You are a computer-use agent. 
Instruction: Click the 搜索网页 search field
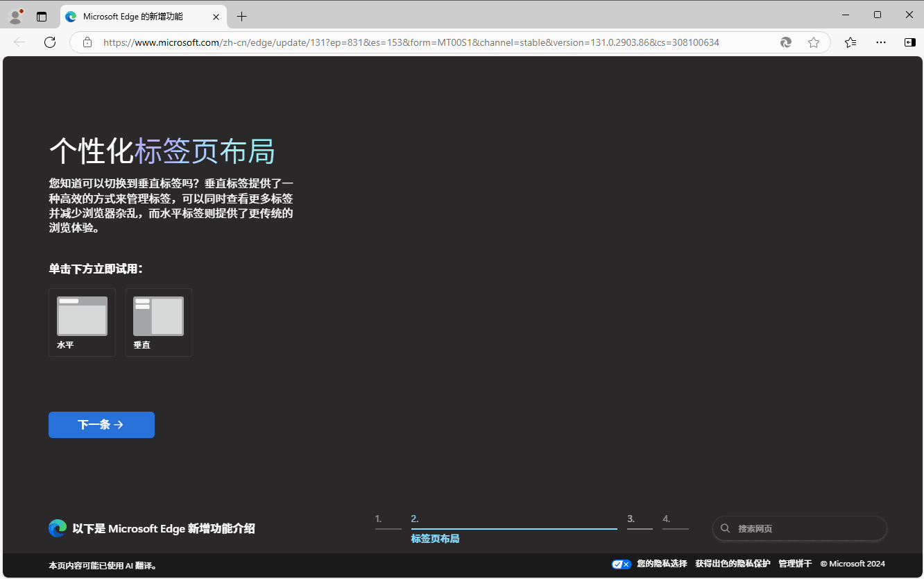(x=799, y=528)
